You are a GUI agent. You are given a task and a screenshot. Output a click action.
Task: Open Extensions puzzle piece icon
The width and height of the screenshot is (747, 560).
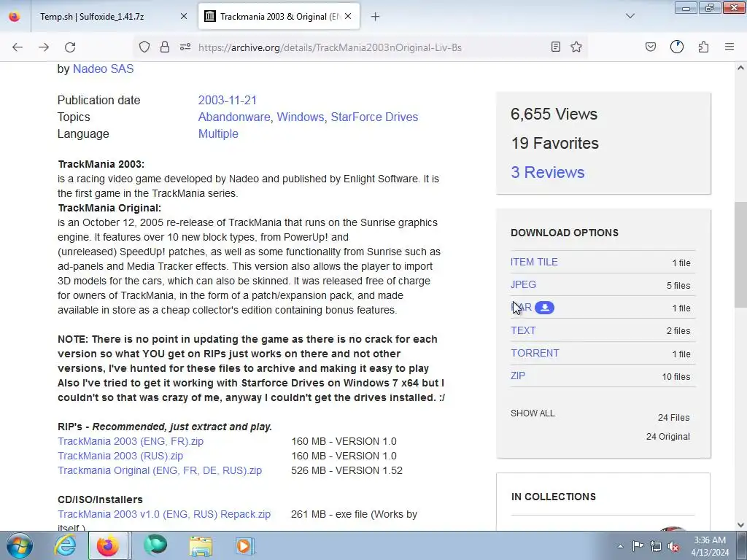pos(704,47)
